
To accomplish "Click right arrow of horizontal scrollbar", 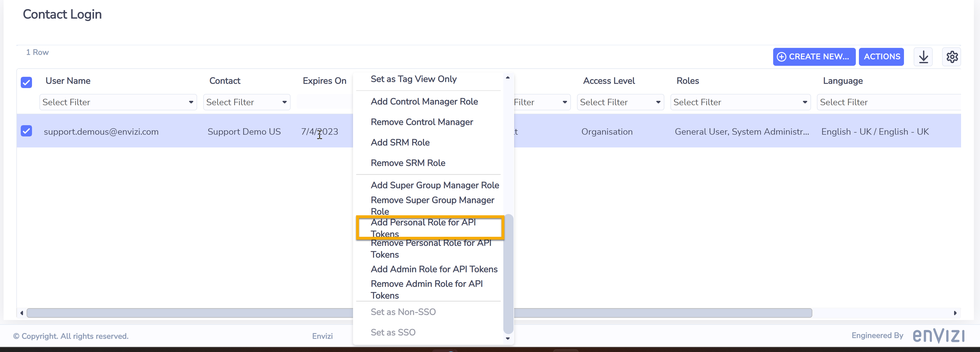I will [955, 313].
